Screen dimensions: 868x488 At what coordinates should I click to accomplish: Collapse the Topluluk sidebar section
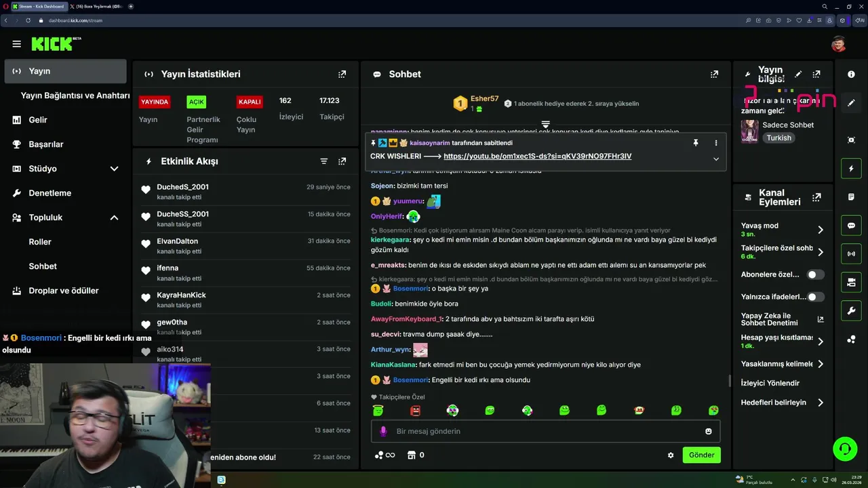(x=114, y=218)
